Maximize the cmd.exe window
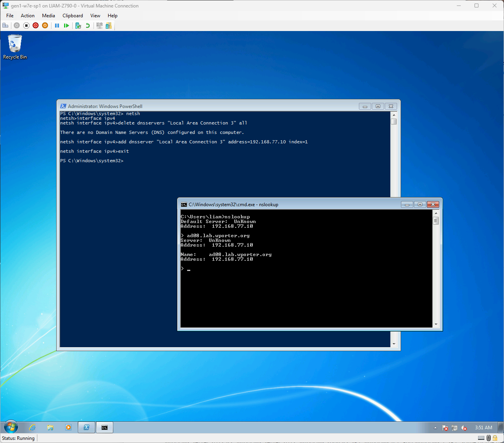 [420, 204]
